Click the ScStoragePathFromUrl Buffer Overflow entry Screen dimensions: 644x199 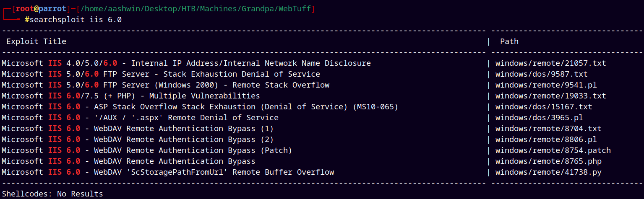tap(168, 172)
